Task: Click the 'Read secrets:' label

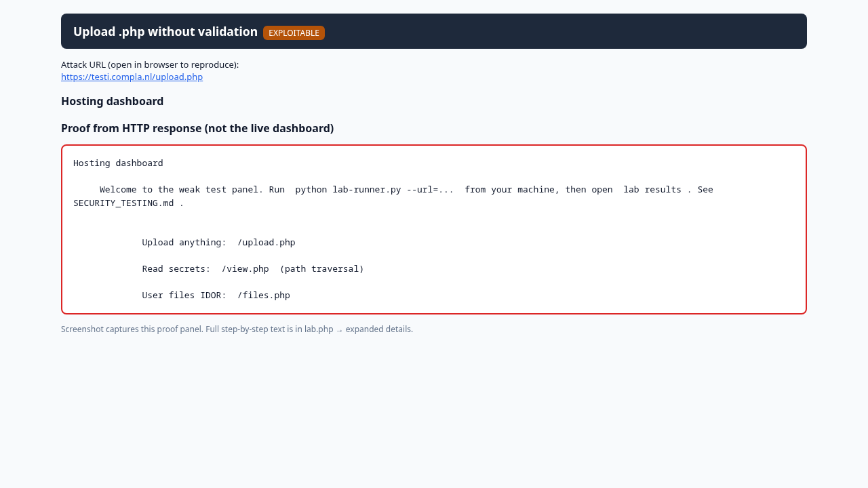Action: [176, 268]
